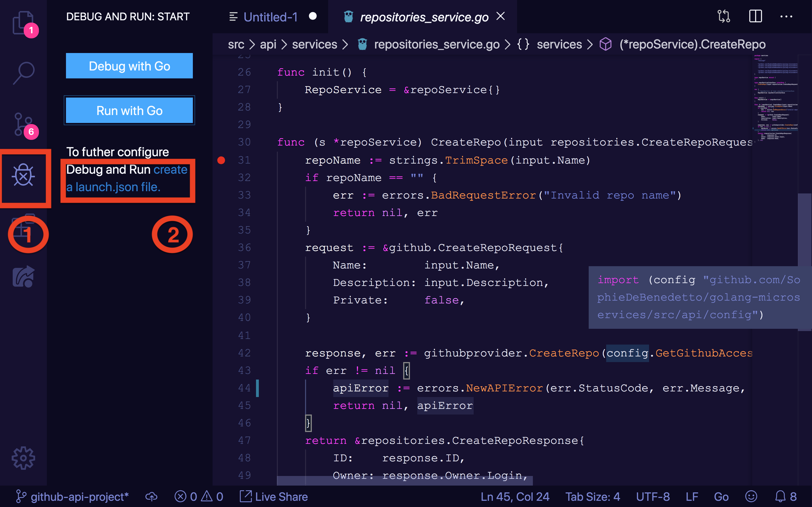Open the create a launch.json file link

point(113,187)
